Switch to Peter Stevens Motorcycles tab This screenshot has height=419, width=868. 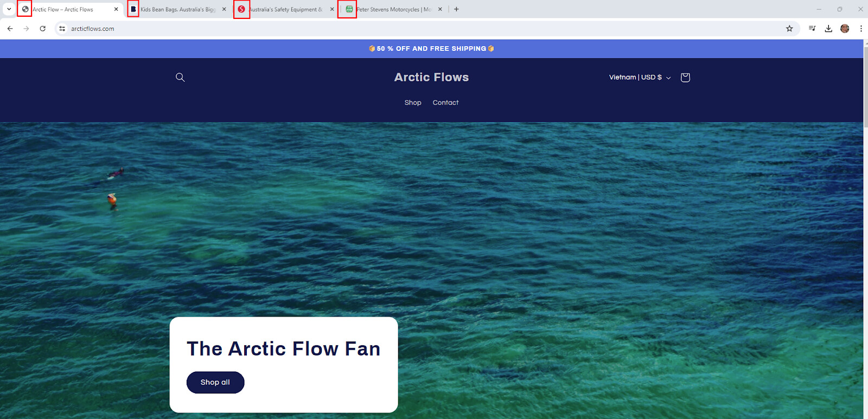tap(393, 9)
